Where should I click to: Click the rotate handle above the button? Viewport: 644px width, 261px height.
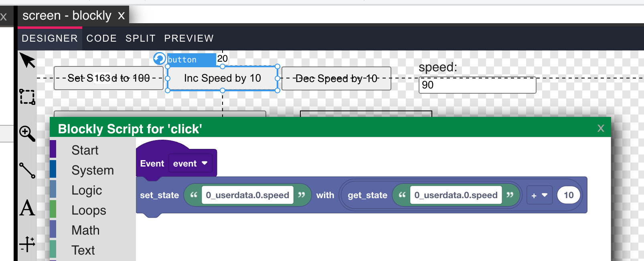click(x=159, y=59)
